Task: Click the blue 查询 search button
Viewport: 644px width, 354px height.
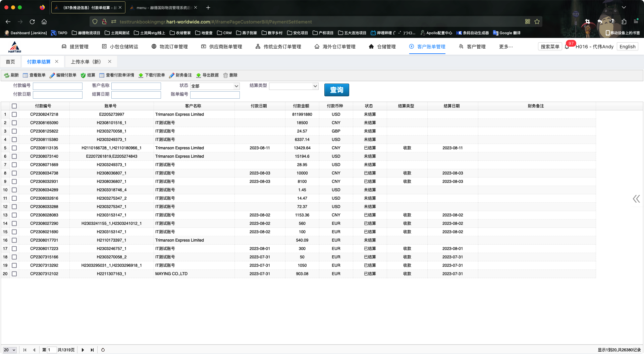Action: (336, 90)
